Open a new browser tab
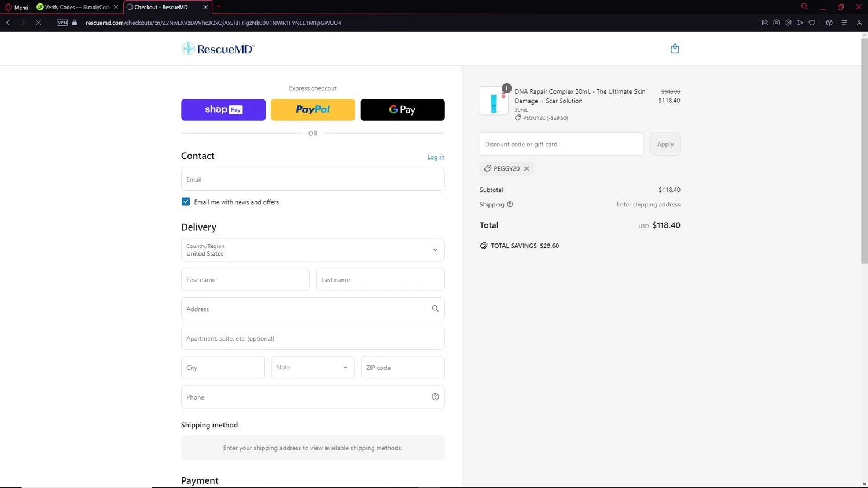 point(219,7)
